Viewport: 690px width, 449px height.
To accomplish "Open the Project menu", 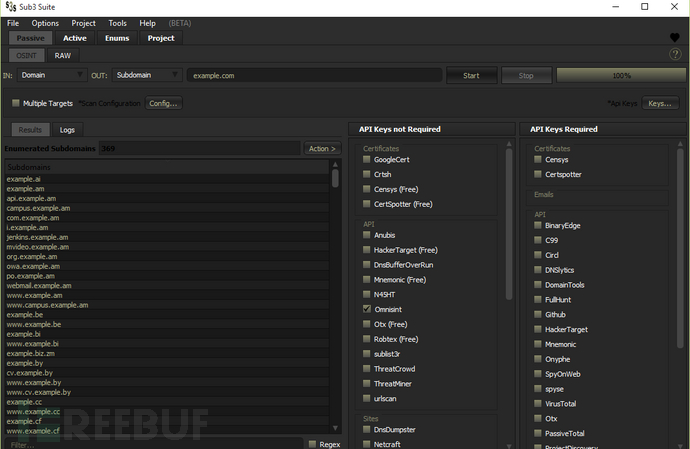I will [x=83, y=23].
